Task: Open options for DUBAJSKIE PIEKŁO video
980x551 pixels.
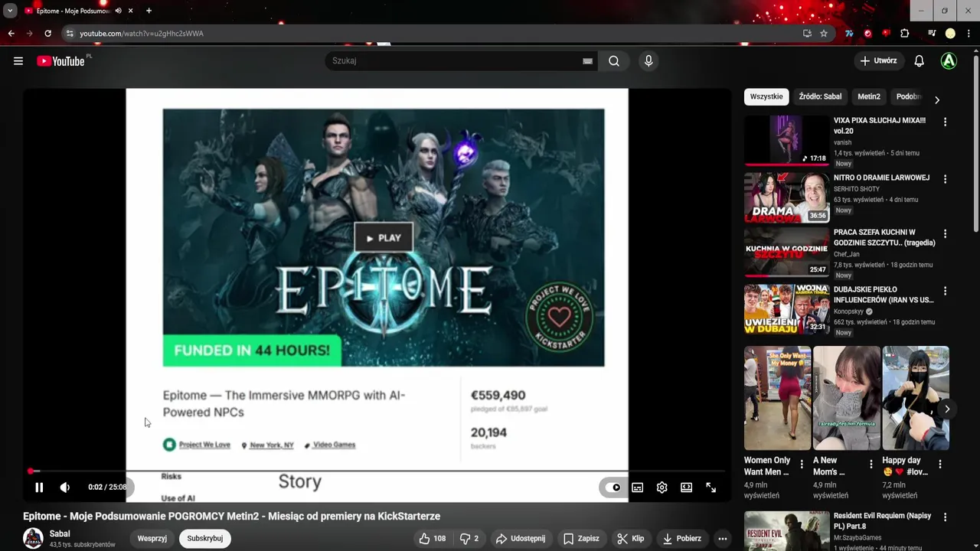Action: click(945, 291)
